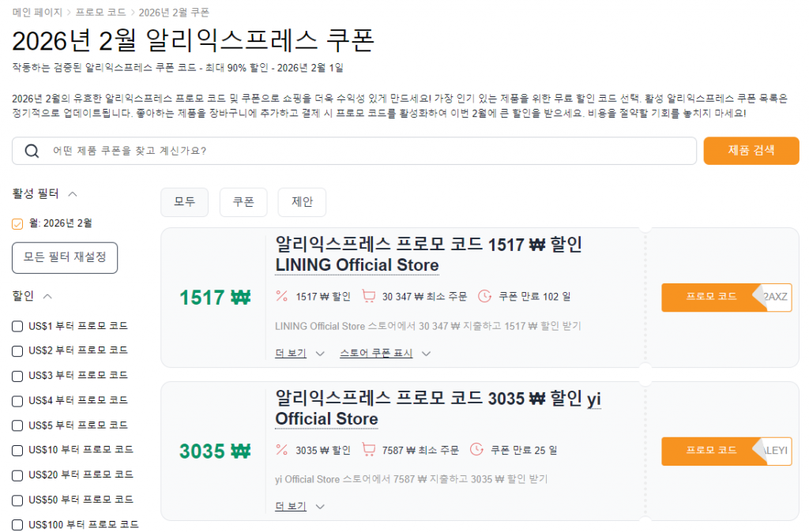Click the percent icon on the LINING coupon

pyautogui.click(x=280, y=296)
